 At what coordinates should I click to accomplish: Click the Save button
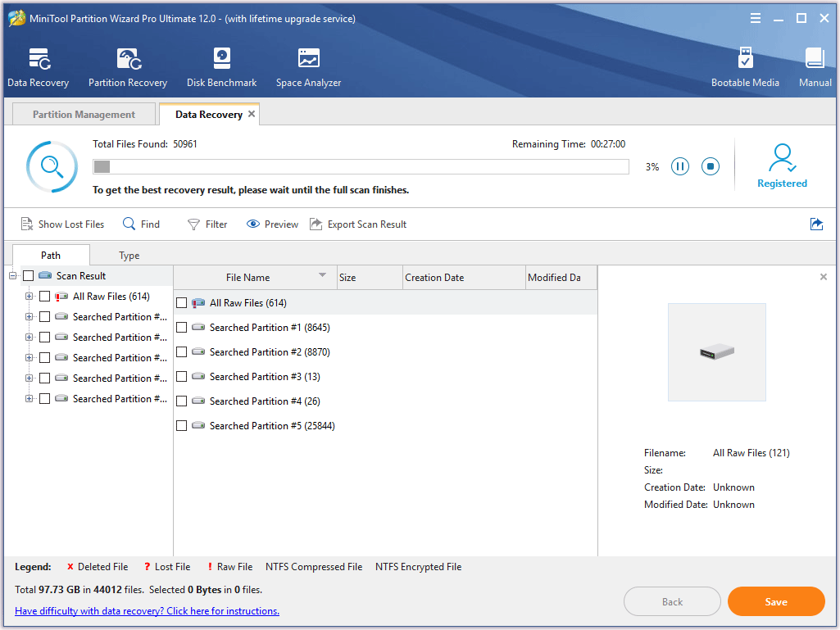tap(776, 601)
